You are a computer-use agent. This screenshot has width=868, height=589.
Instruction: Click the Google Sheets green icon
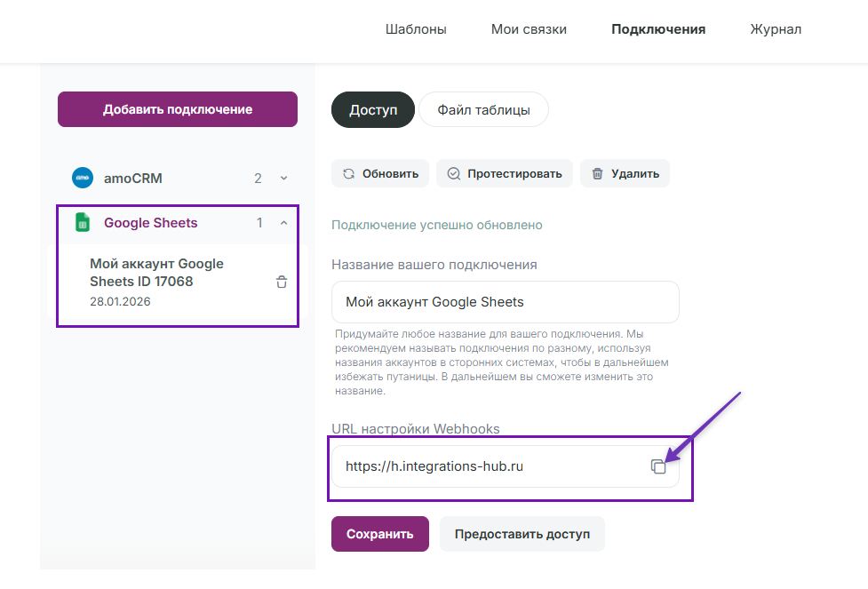tap(83, 223)
